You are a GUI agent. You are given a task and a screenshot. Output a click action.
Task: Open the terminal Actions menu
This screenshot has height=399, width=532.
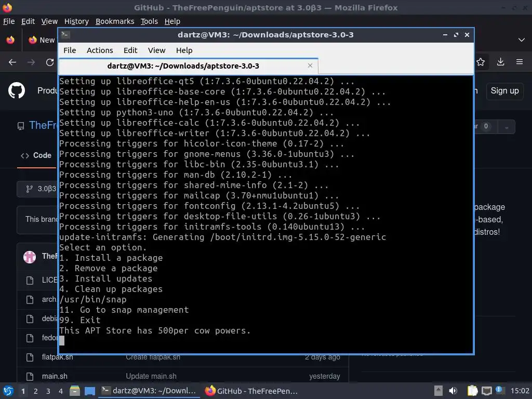point(100,50)
